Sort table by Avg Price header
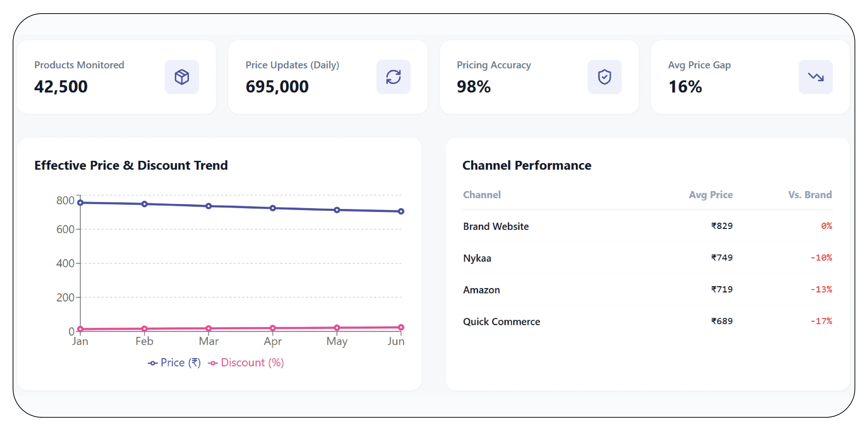The width and height of the screenshot is (868, 431). point(711,194)
